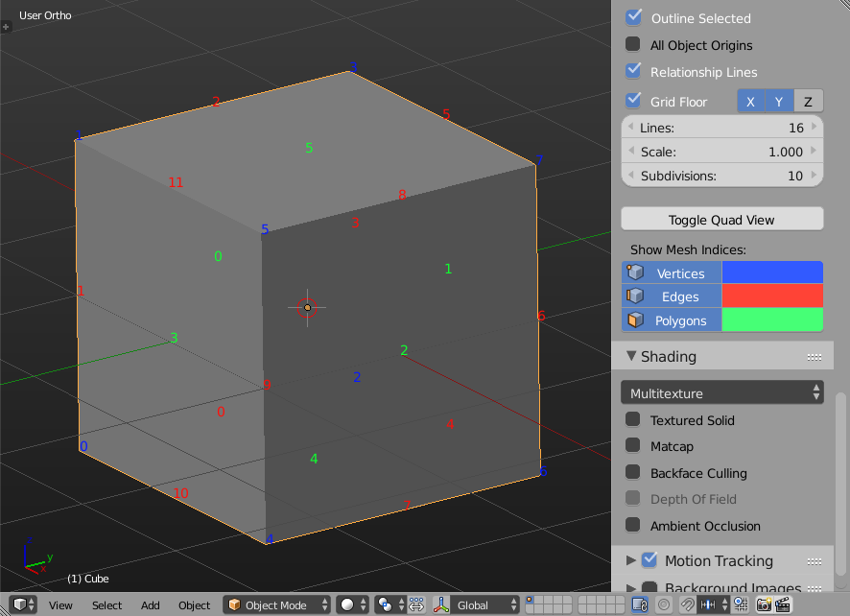
Task: Expand the Motion Tracking panel
Action: (x=631, y=560)
